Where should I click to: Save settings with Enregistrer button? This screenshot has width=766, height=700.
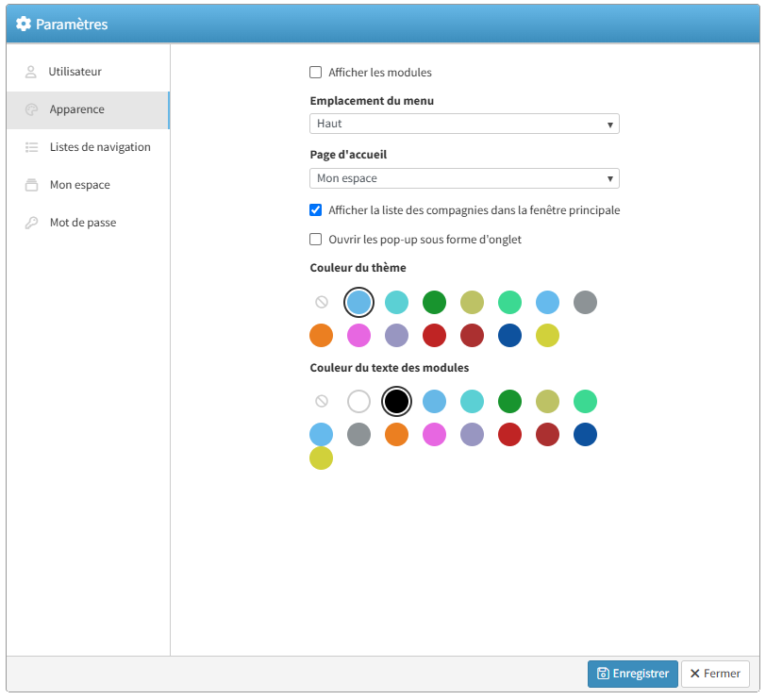pos(633,674)
